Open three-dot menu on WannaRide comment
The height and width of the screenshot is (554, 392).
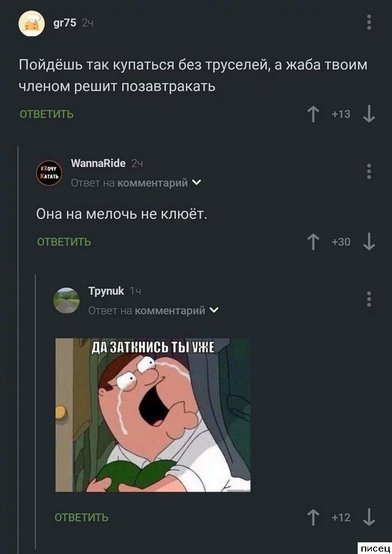click(x=369, y=172)
